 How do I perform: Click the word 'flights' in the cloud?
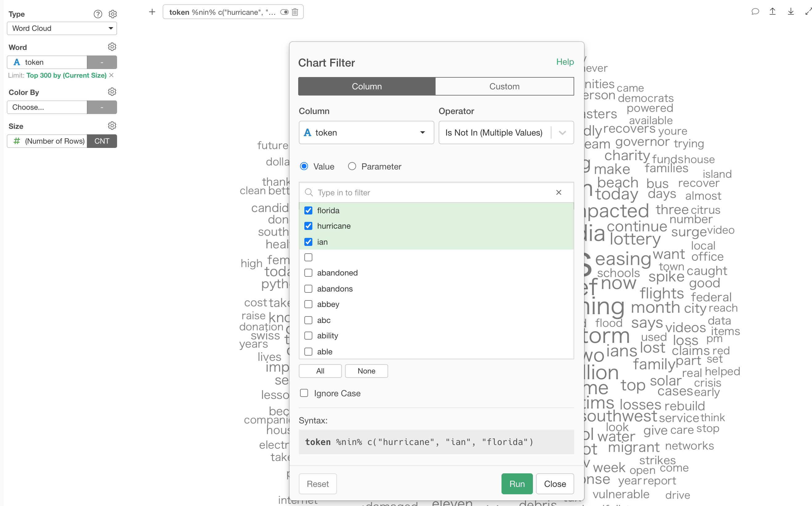[661, 293]
